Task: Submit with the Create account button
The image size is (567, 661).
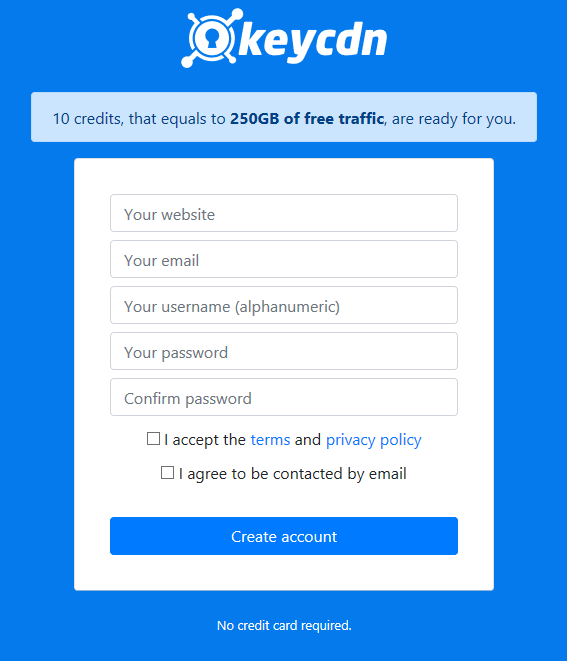Action: pyautogui.click(x=284, y=536)
